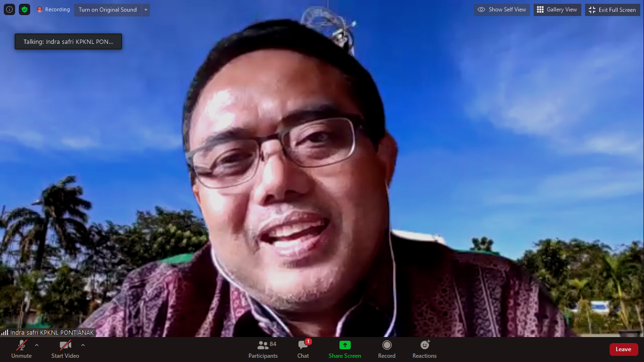
Task: Turn on Original Sound
Action: point(107,10)
